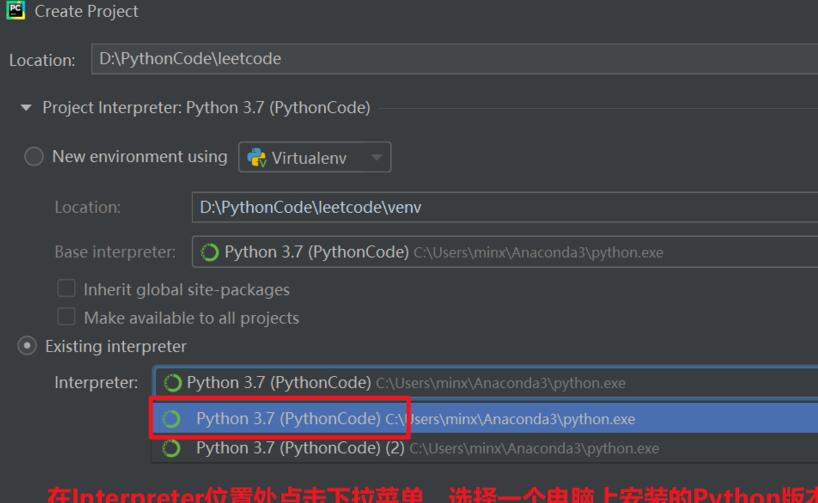818x503 pixels.
Task: Select New environment using radio button
Action: click(34, 157)
